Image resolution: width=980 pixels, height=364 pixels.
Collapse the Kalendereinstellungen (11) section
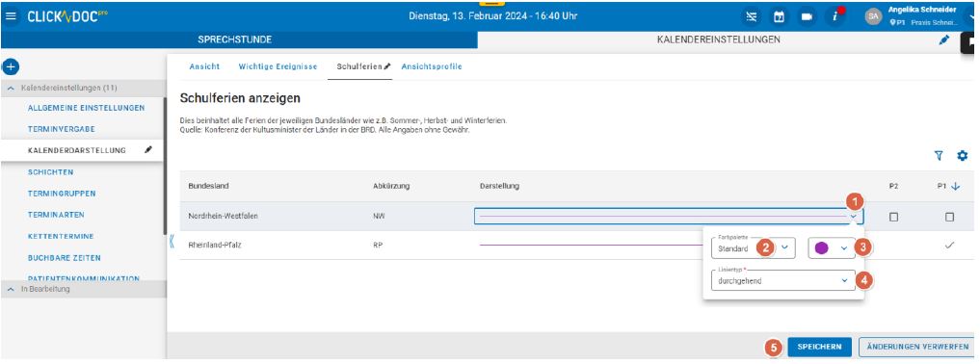click(11, 88)
